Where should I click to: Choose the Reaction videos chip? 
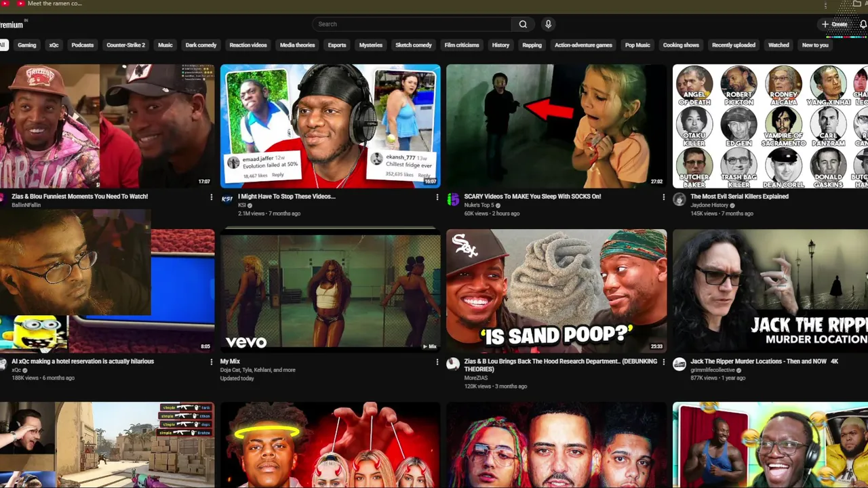(x=248, y=45)
